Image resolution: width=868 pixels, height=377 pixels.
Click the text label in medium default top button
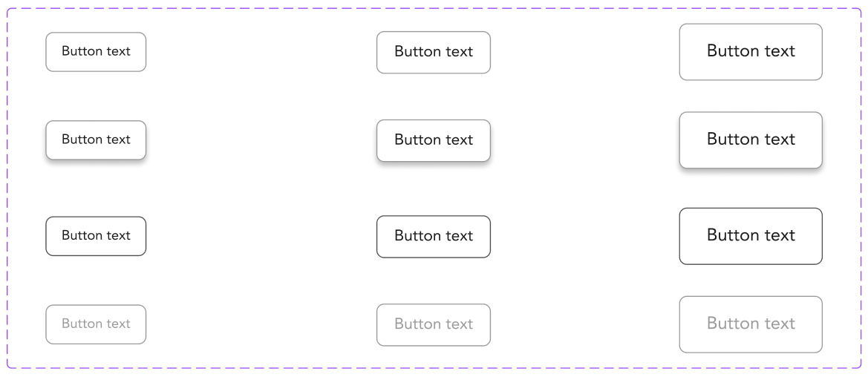pos(433,52)
